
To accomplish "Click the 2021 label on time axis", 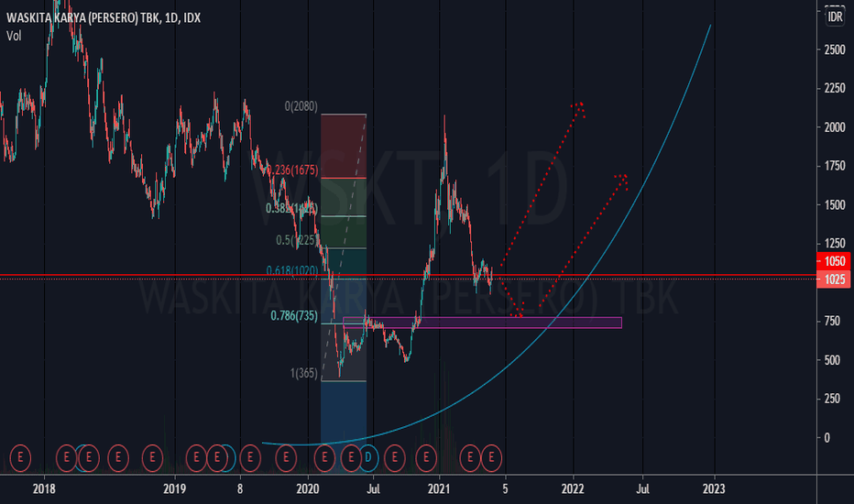I will [439, 489].
